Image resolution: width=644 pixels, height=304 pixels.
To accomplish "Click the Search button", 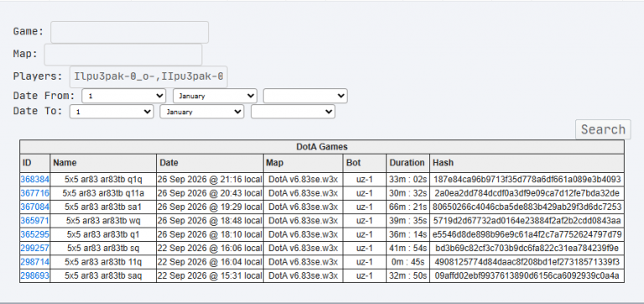I will [x=603, y=129].
